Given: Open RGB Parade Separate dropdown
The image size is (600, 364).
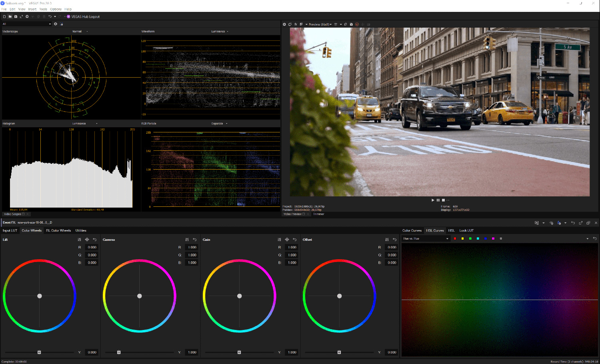Looking at the screenshot, I should point(219,124).
